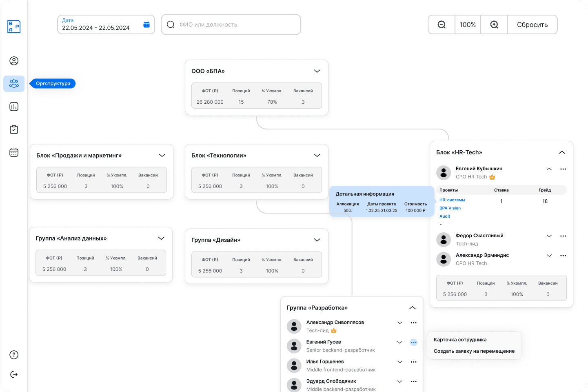This screenshot has height=392, width=588.
Task: Open the analytics chart sidebar icon
Action: [14, 107]
